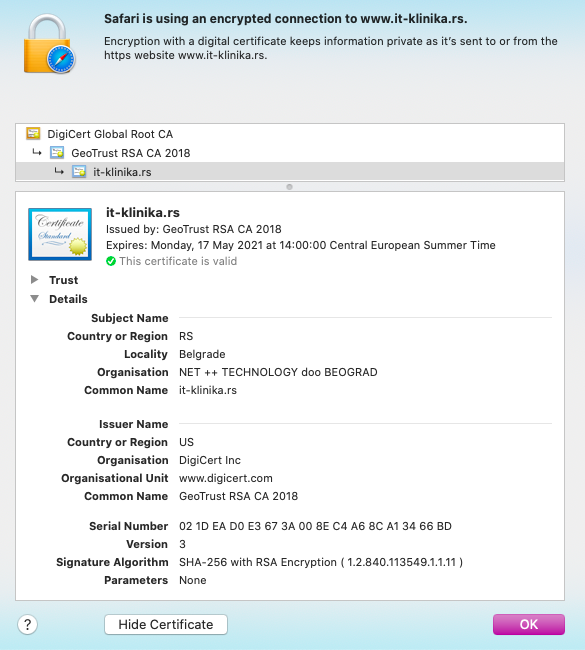Click the green valid certificate checkmark icon
This screenshot has width=585, height=650.
pos(111,261)
